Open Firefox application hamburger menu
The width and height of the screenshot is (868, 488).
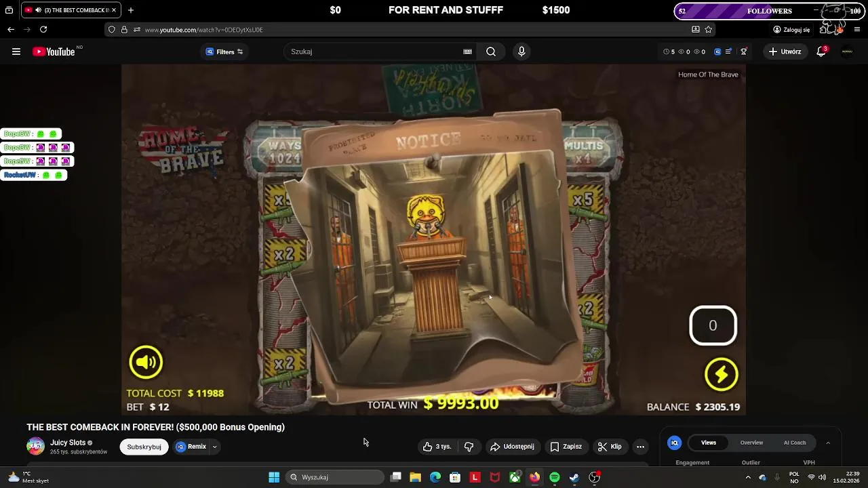[857, 30]
